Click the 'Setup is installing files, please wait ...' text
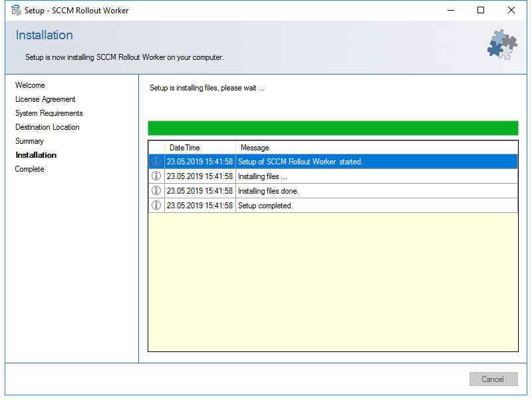This screenshot has height=400, width=532. 207,88
